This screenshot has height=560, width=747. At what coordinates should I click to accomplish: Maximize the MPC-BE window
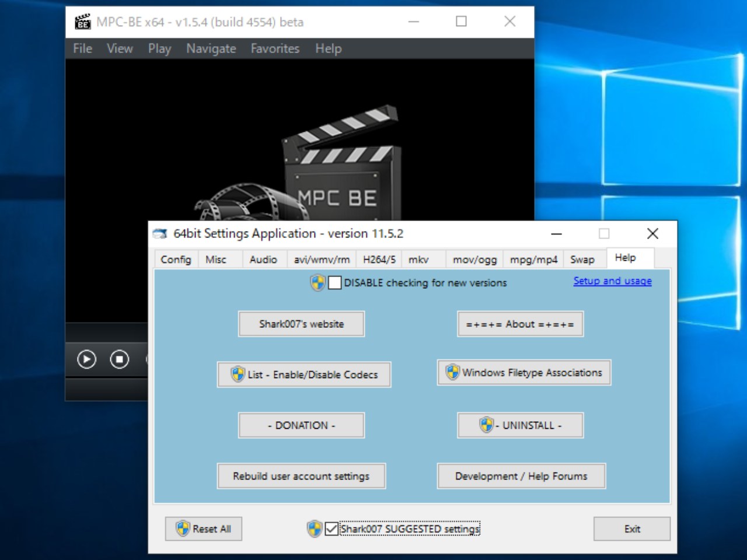461,22
